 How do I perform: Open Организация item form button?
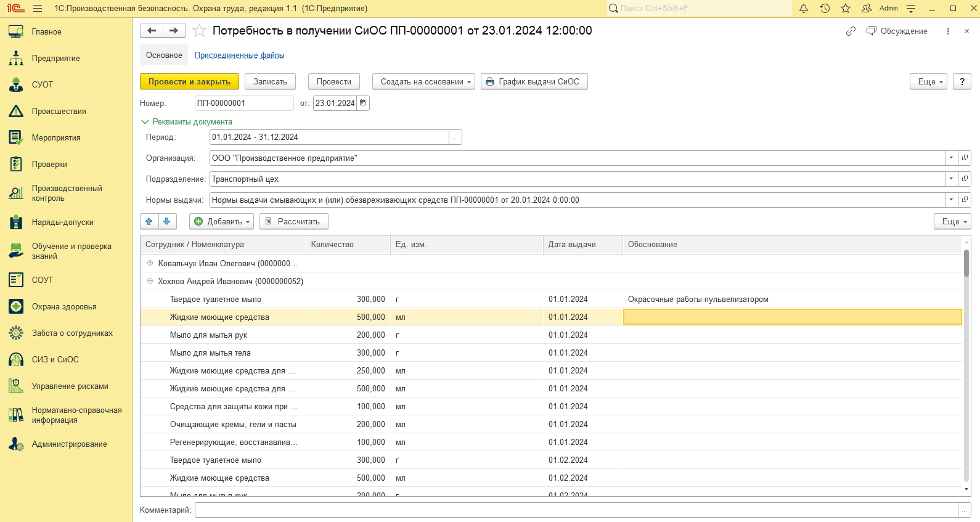(x=965, y=158)
